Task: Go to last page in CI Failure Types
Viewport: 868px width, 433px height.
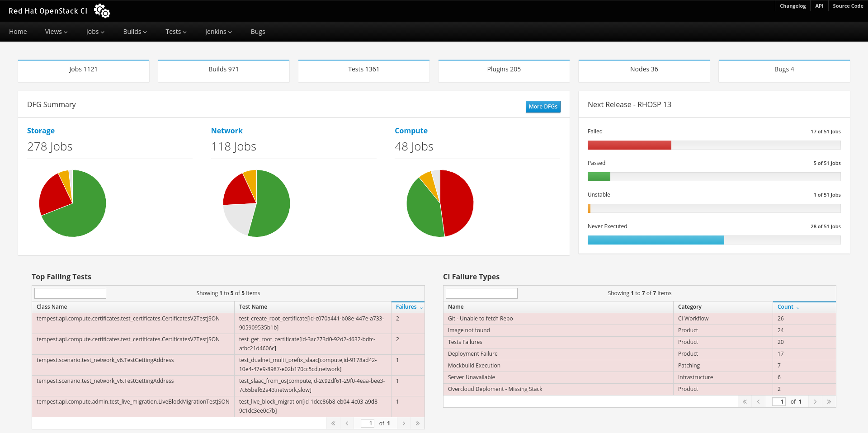Action: coord(829,402)
